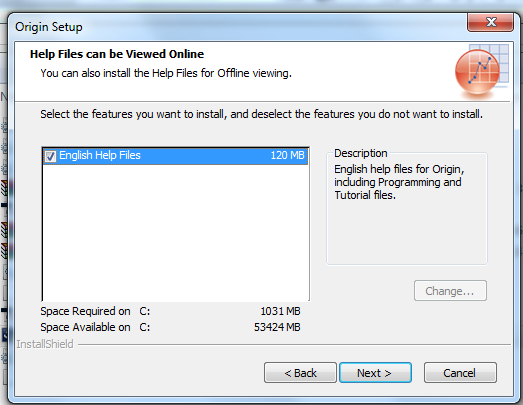This screenshot has height=405, width=523.
Task: Click the 120 MB size value
Action: (287, 155)
